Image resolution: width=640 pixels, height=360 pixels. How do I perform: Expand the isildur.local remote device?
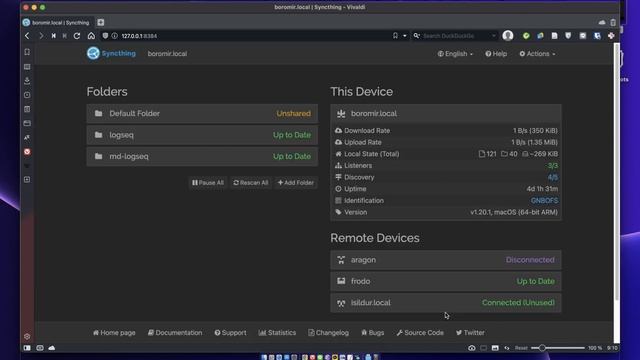click(446, 303)
